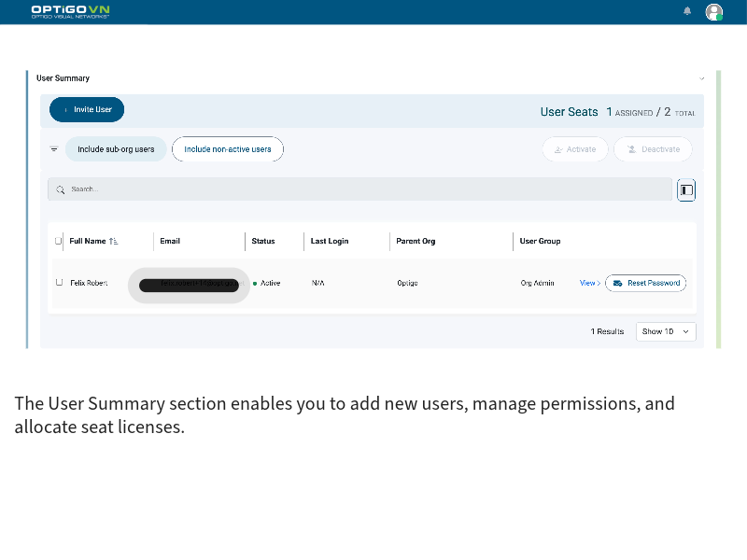Check the checkbox for Felix Robert's row
The image size is (747, 560).
point(58,283)
